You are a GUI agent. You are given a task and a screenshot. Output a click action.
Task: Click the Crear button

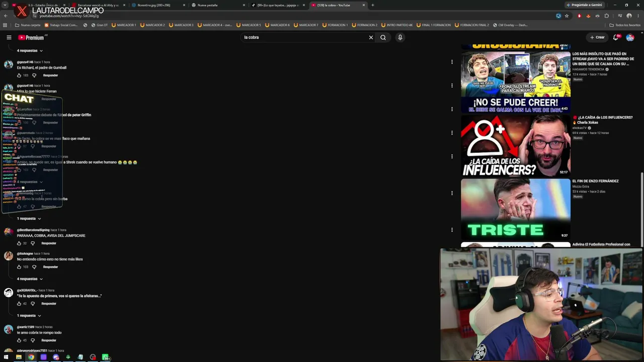coord(597,37)
